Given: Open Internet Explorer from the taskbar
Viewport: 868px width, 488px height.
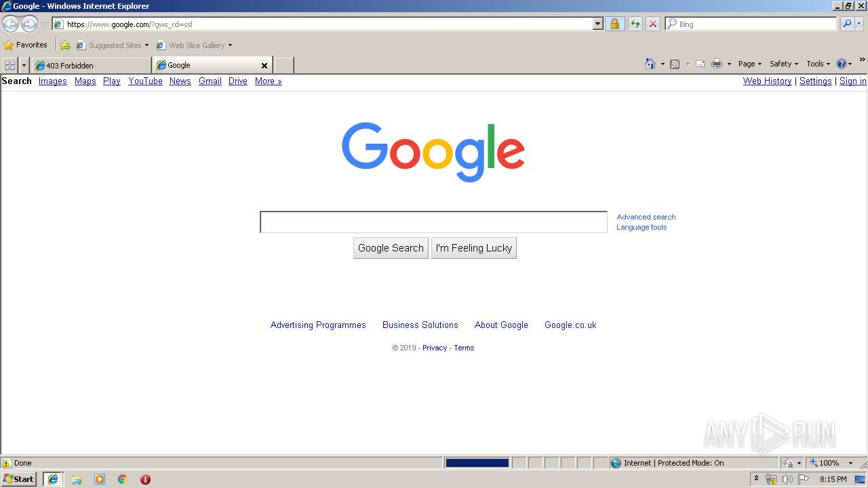Looking at the screenshot, I should coord(53,479).
